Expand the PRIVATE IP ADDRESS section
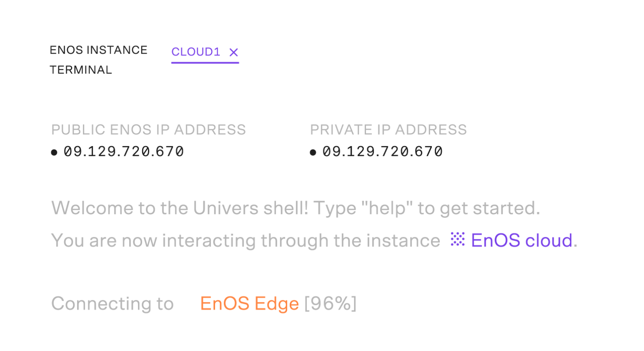This screenshot has height=351, width=644. (389, 130)
